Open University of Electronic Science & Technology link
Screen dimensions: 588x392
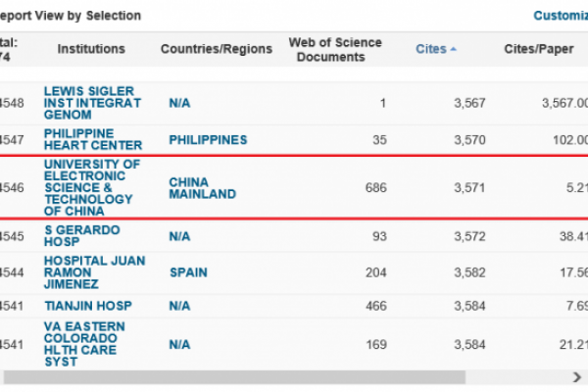click(92, 187)
